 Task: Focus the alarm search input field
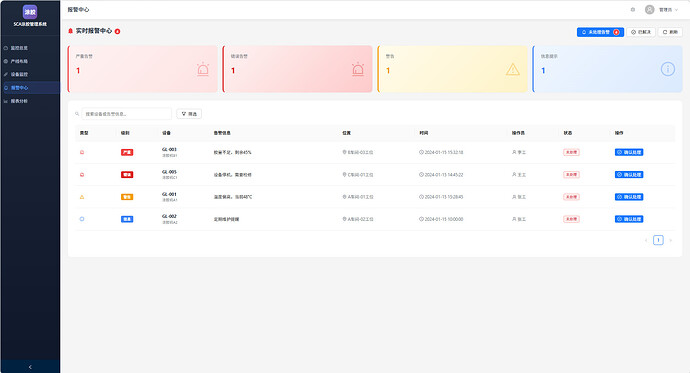pyautogui.click(x=127, y=114)
